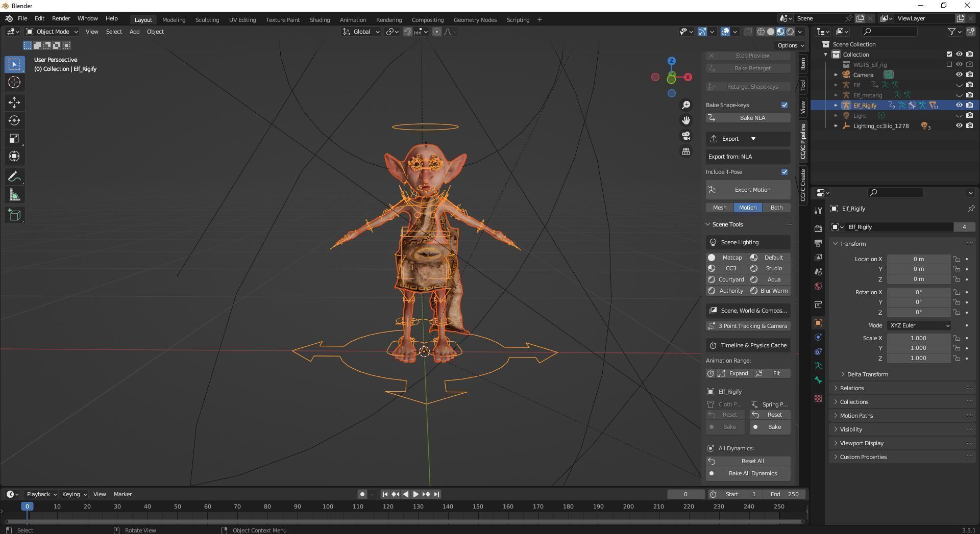This screenshot has width=980, height=534.
Task: Open the Render menu
Action: pyautogui.click(x=61, y=18)
